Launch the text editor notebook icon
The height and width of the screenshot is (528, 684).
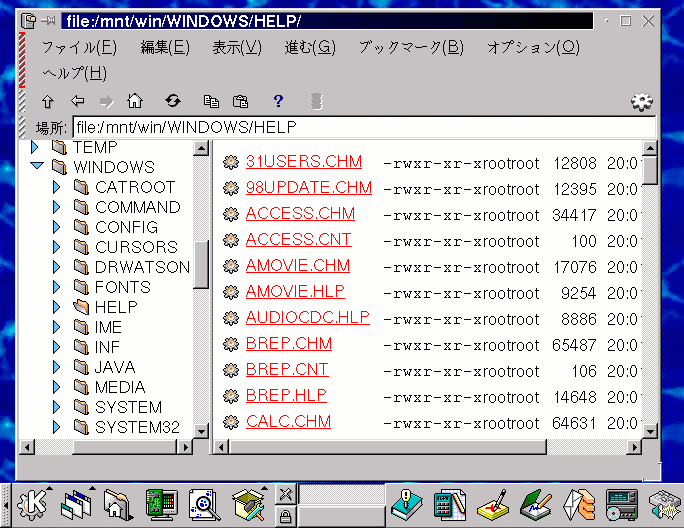(x=536, y=505)
